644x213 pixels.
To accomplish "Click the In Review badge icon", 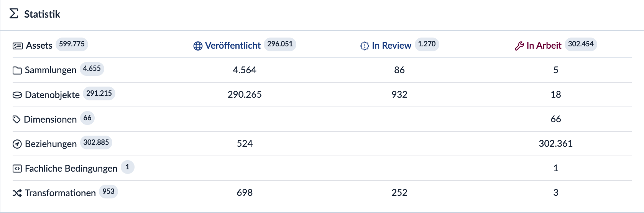I will coord(365,46).
